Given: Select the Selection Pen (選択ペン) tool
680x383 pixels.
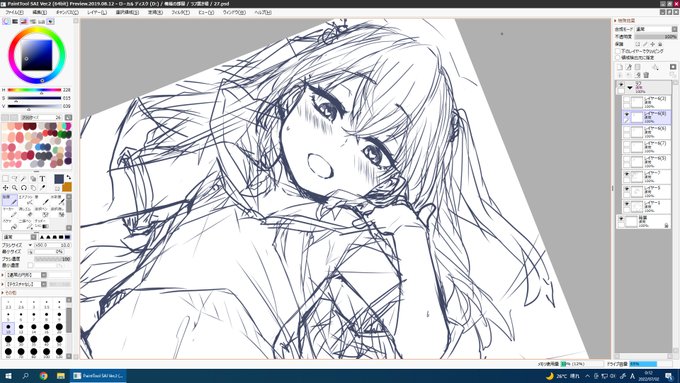Looking at the screenshot, I should click(41, 212).
